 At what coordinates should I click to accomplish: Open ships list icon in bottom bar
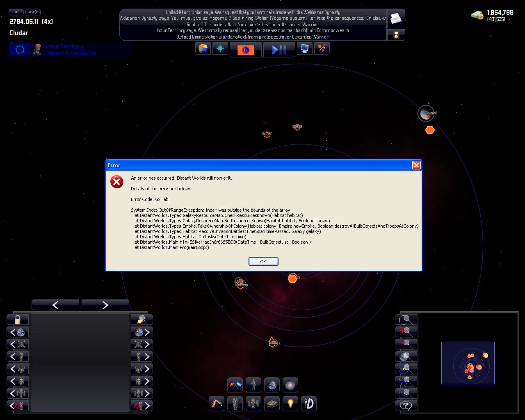click(x=235, y=404)
